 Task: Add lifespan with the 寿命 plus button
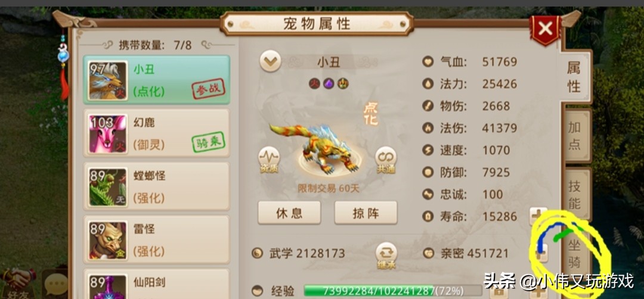(538, 216)
